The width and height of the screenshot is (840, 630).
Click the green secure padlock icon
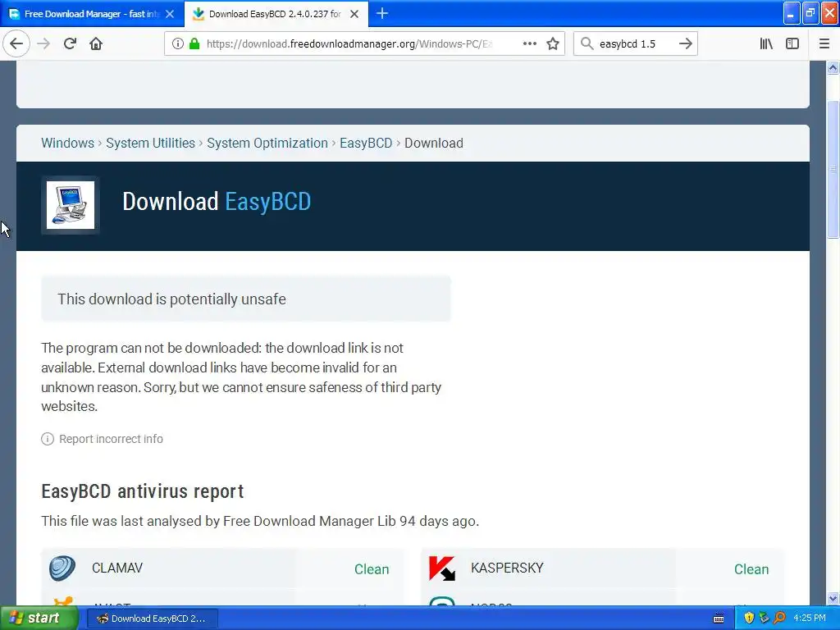click(x=194, y=43)
